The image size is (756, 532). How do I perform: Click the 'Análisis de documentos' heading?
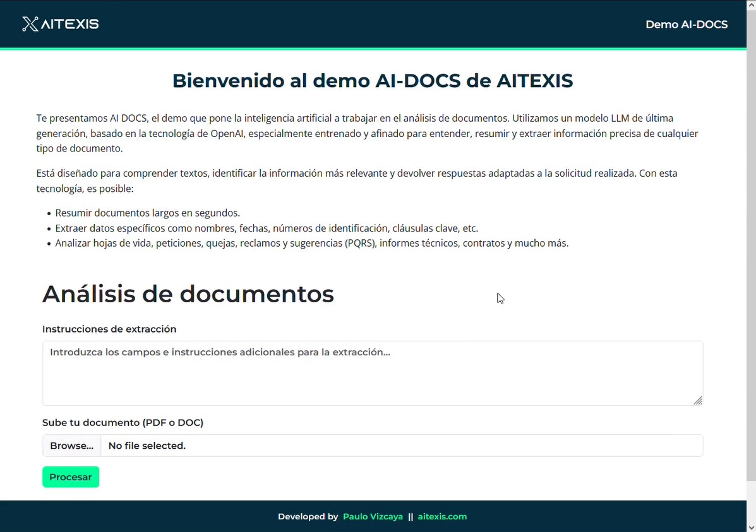(188, 294)
